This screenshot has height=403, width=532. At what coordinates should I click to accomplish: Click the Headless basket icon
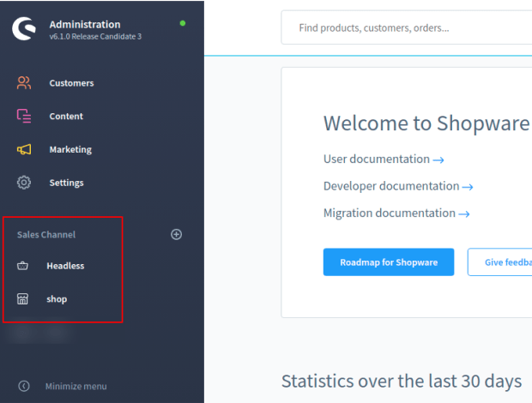(22, 266)
